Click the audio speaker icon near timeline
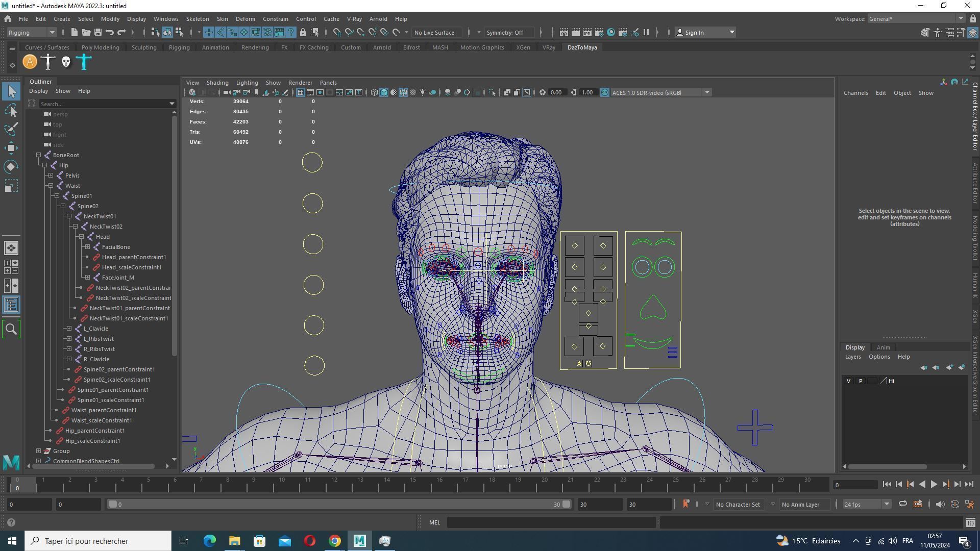Viewport: 980px width, 551px height. (940, 505)
